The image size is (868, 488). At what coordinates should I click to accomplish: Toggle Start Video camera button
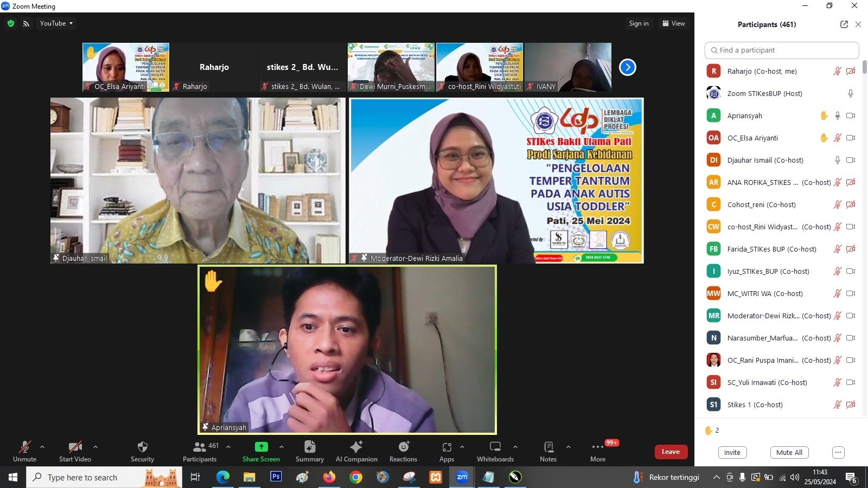[x=75, y=447]
